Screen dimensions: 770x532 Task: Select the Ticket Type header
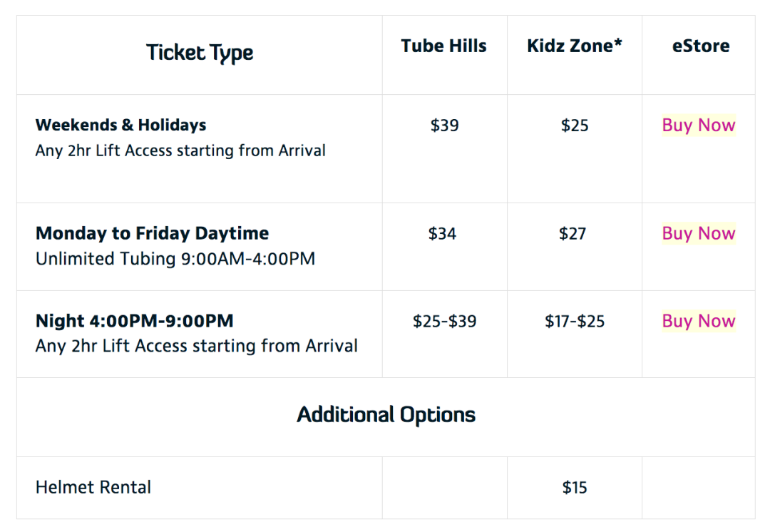point(200,53)
